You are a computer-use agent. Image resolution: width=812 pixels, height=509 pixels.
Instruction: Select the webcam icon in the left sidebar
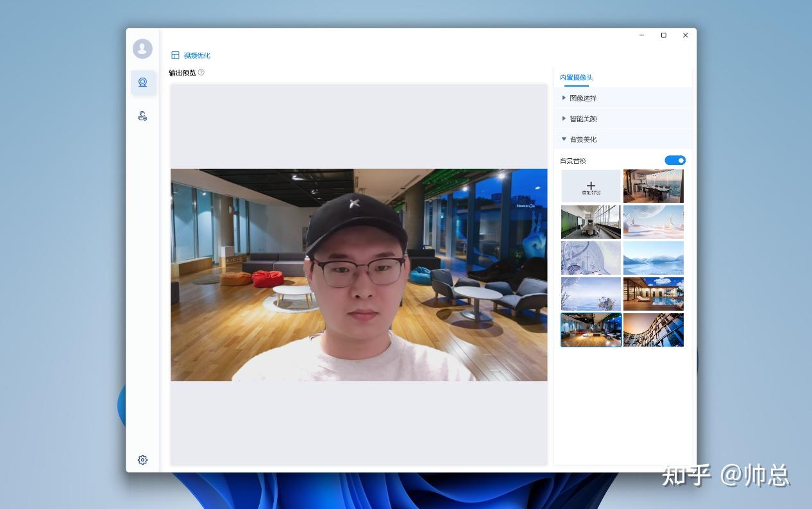[142, 82]
